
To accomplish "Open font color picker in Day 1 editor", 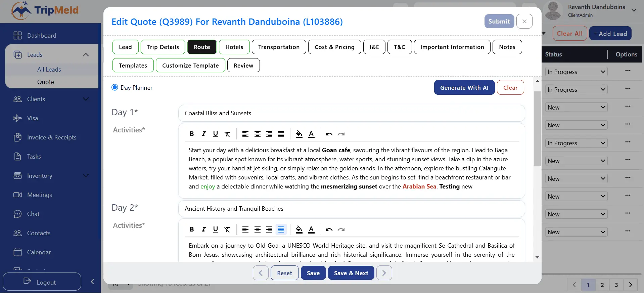I will [x=311, y=134].
